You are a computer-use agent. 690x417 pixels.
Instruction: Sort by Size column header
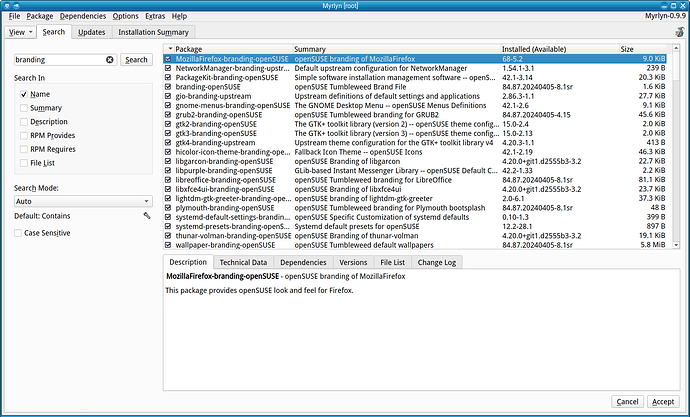(643, 49)
